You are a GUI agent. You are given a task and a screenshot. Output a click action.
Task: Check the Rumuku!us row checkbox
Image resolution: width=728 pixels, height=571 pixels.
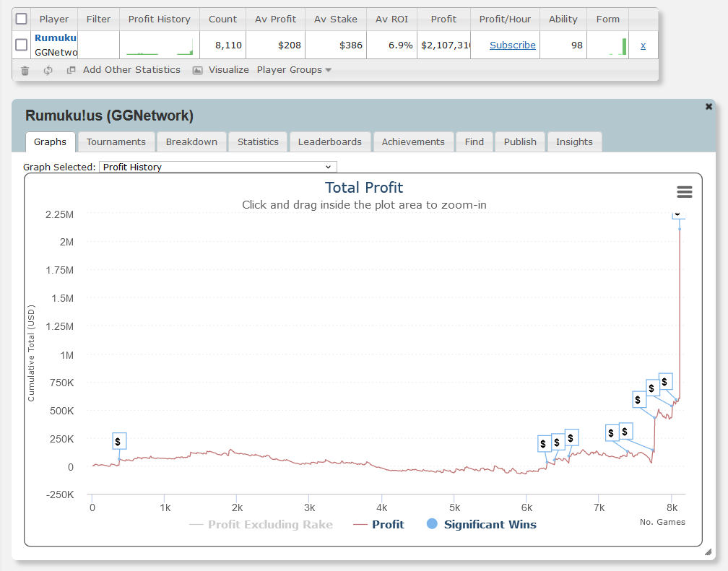22,45
